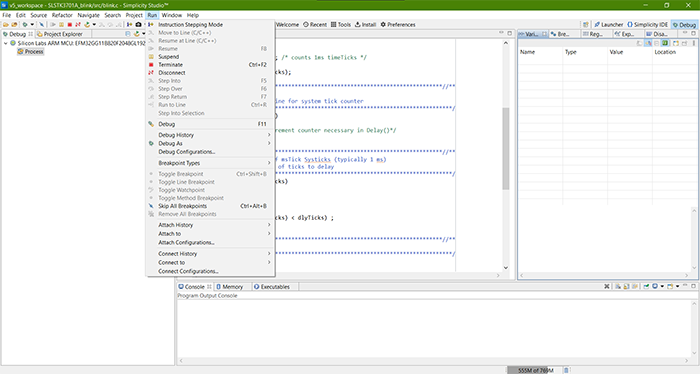Open the Display Selected Console dropdown arrow
Viewport: 700px width, 374px height.
click(662, 286)
